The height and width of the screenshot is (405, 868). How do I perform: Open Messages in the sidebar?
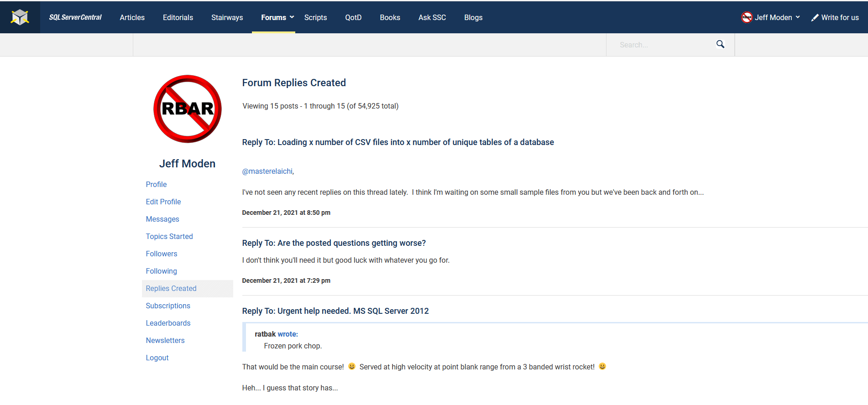click(x=162, y=219)
